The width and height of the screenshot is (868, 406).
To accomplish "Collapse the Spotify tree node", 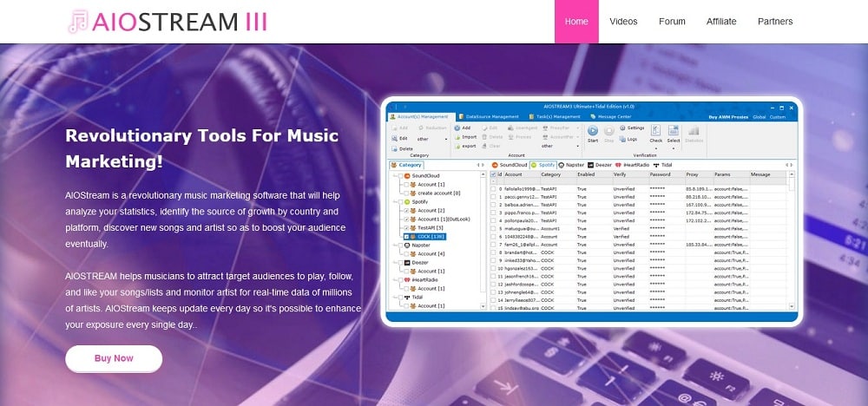I will pyautogui.click(x=394, y=202).
